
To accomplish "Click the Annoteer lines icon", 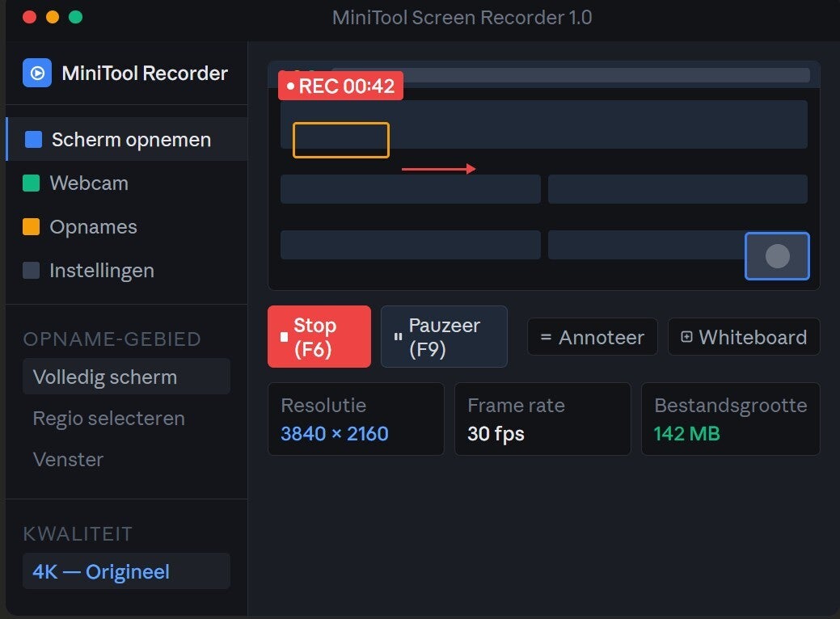I will coord(546,337).
